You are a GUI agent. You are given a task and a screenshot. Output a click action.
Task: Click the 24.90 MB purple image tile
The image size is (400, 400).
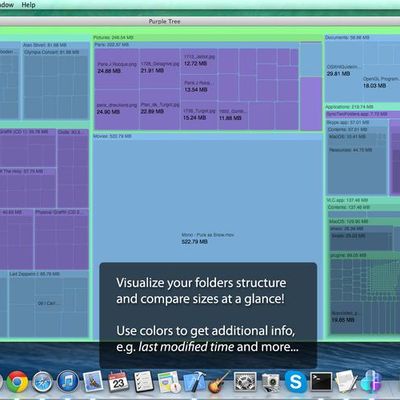click(117, 109)
